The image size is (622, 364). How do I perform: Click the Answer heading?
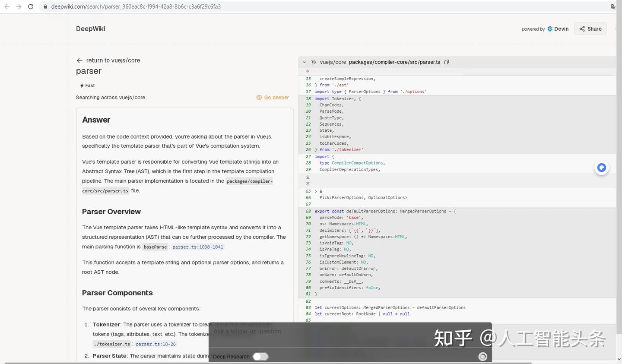pos(96,120)
